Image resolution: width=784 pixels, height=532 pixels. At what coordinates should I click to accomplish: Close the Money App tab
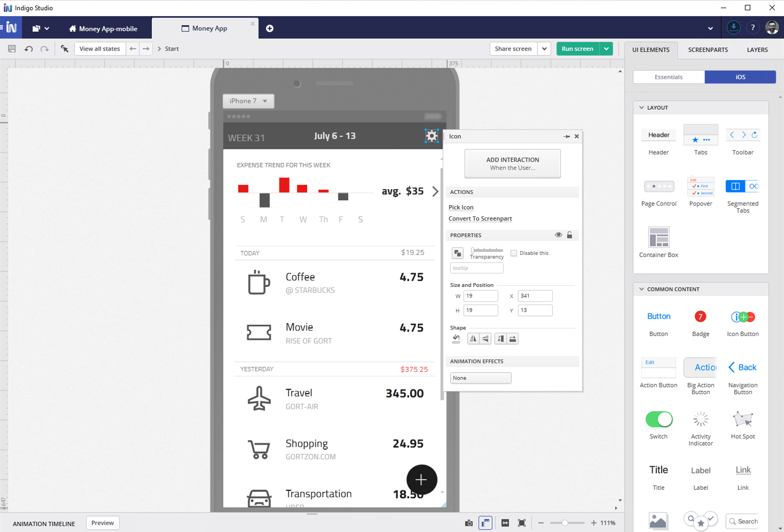point(252,24)
